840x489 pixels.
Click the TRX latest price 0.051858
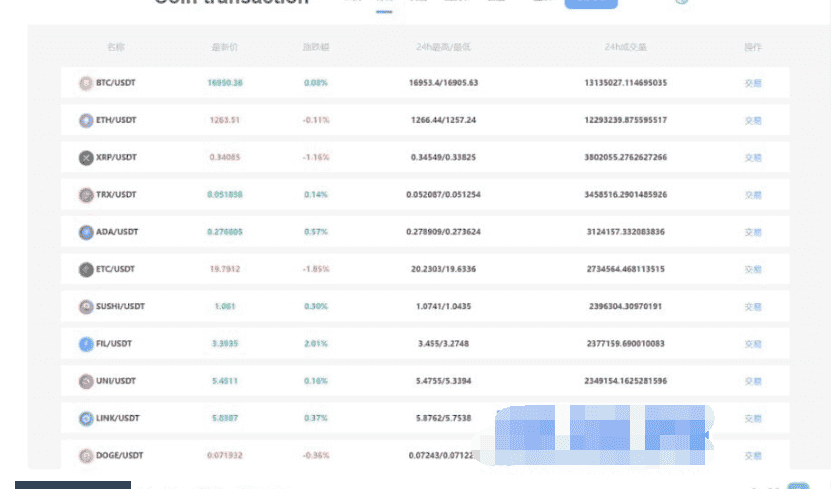pos(225,194)
